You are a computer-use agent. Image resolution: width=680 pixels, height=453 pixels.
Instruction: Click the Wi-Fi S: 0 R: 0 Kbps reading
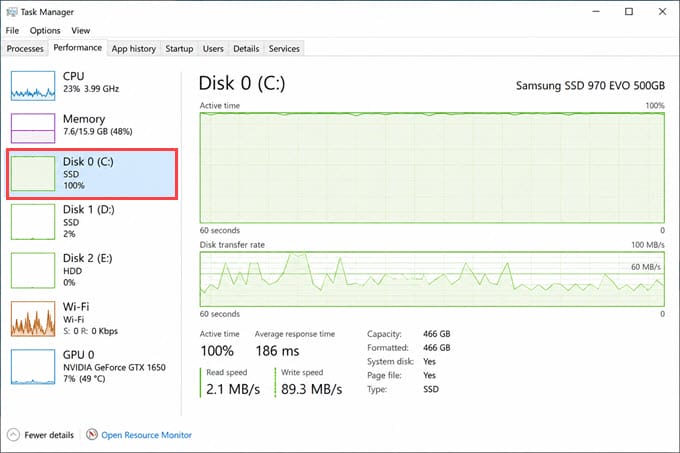(90, 331)
